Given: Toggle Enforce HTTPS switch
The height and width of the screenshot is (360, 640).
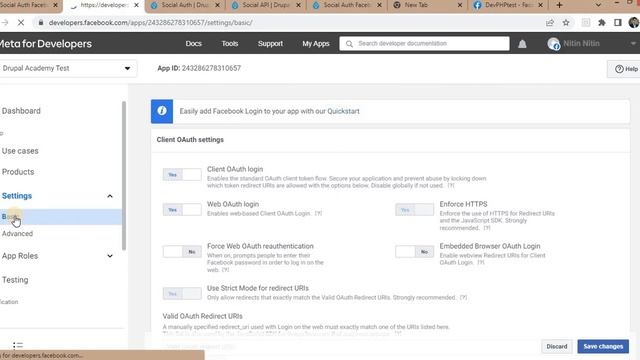Looking at the screenshot, I should pos(414,210).
